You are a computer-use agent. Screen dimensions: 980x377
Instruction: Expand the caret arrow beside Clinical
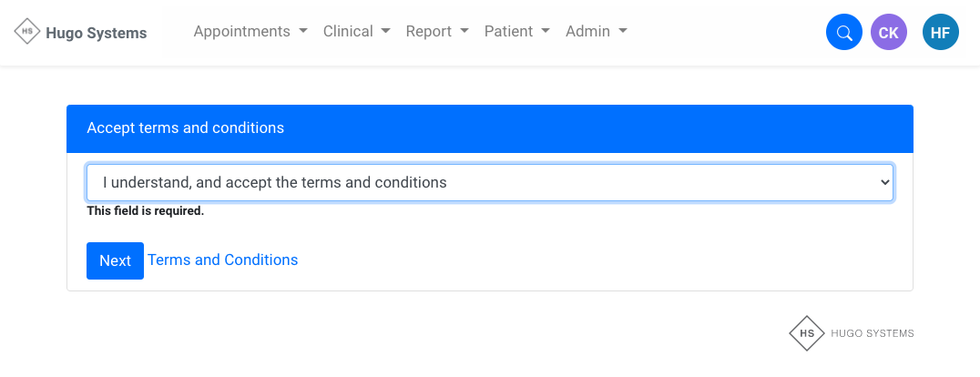coord(385,31)
